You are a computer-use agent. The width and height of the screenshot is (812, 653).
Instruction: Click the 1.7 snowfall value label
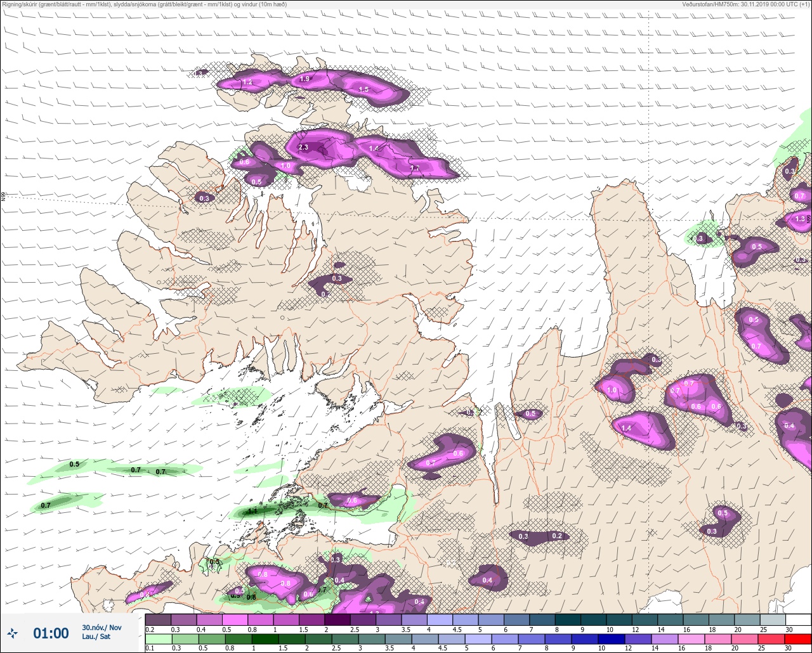pos(415,169)
